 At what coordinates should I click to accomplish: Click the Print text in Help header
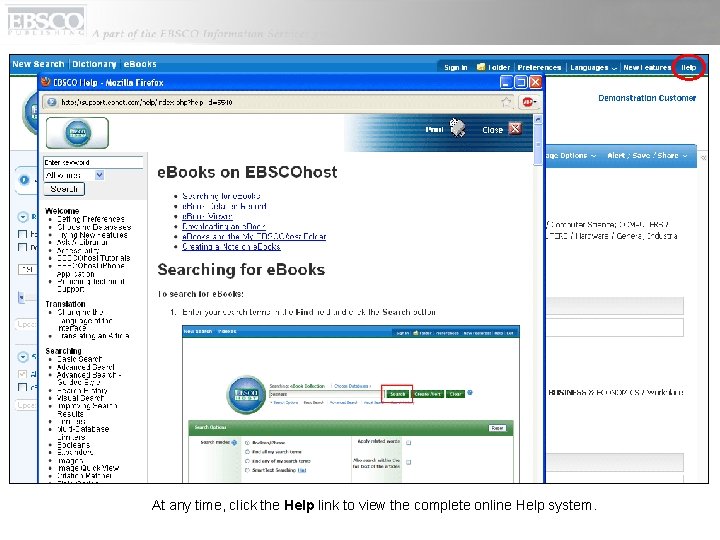434,129
